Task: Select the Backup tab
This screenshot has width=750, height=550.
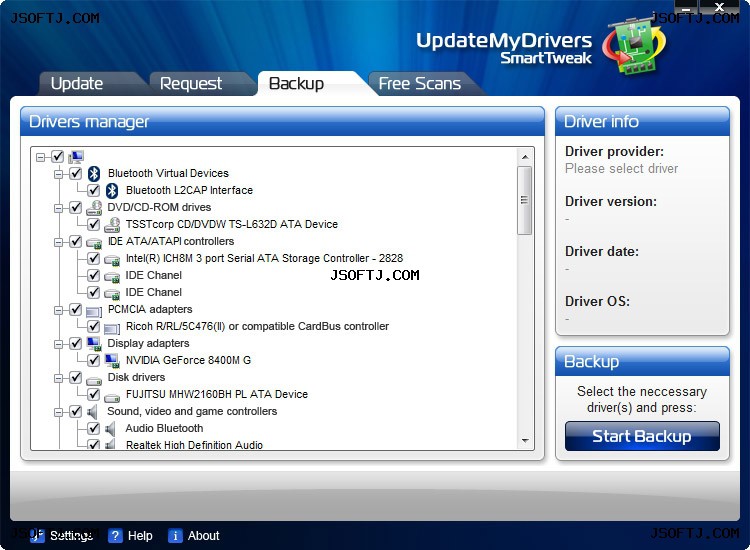Action: (x=297, y=84)
